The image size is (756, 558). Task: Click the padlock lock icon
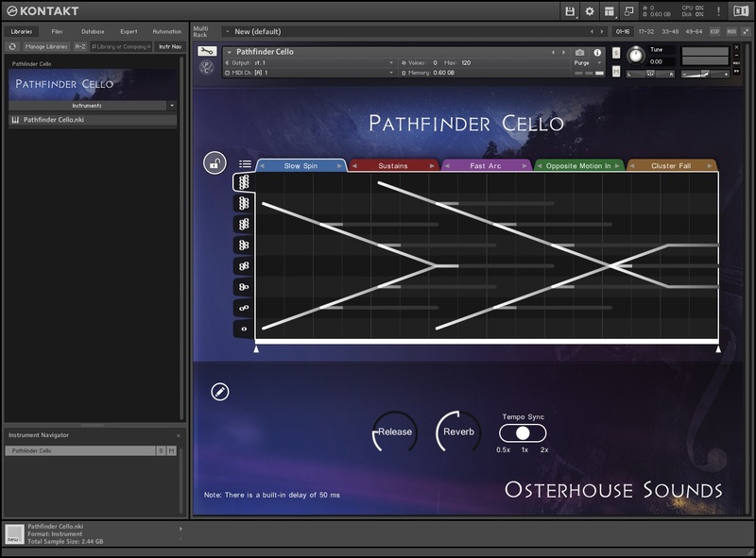(x=215, y=163)
